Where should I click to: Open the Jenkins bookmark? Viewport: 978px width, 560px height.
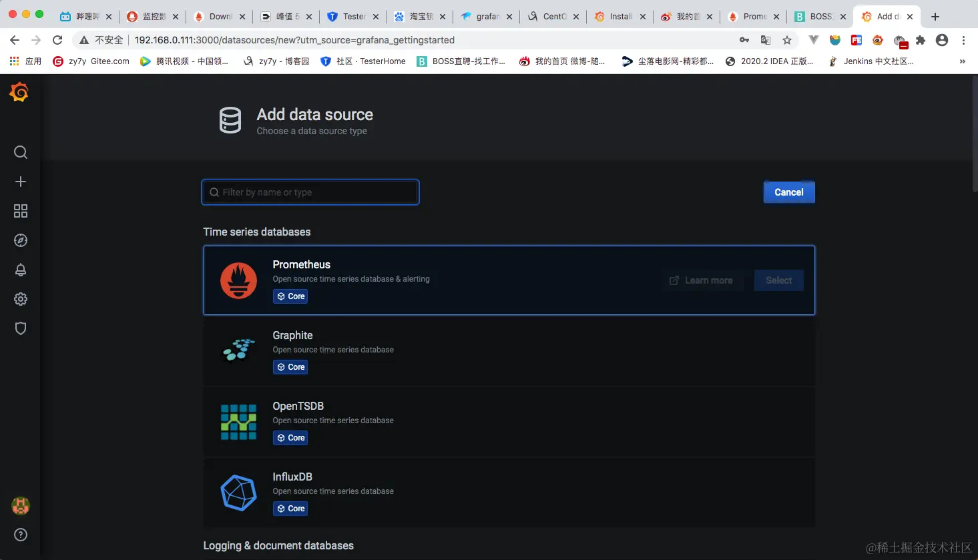[871, 61]
